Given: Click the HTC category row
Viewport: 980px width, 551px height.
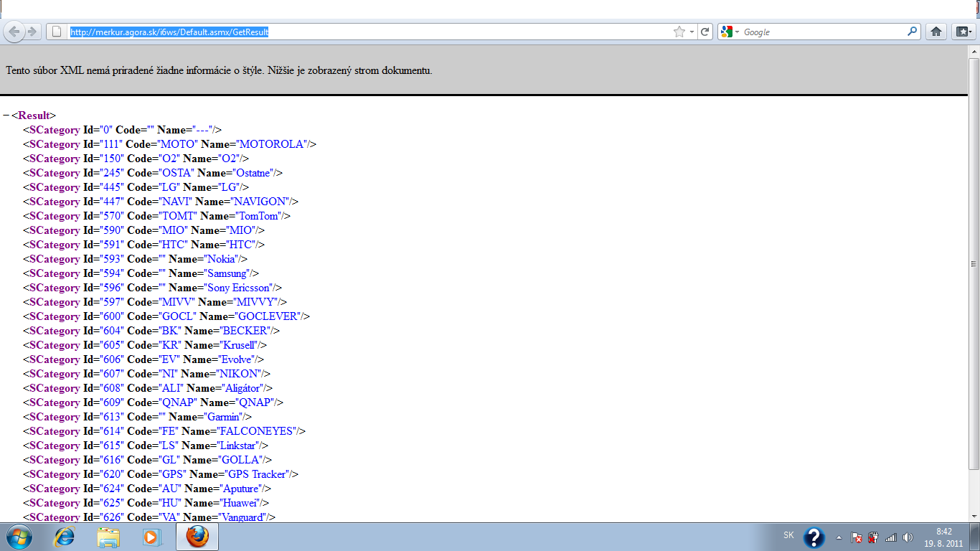Looking at the screenshot, I should pos(144,245).
